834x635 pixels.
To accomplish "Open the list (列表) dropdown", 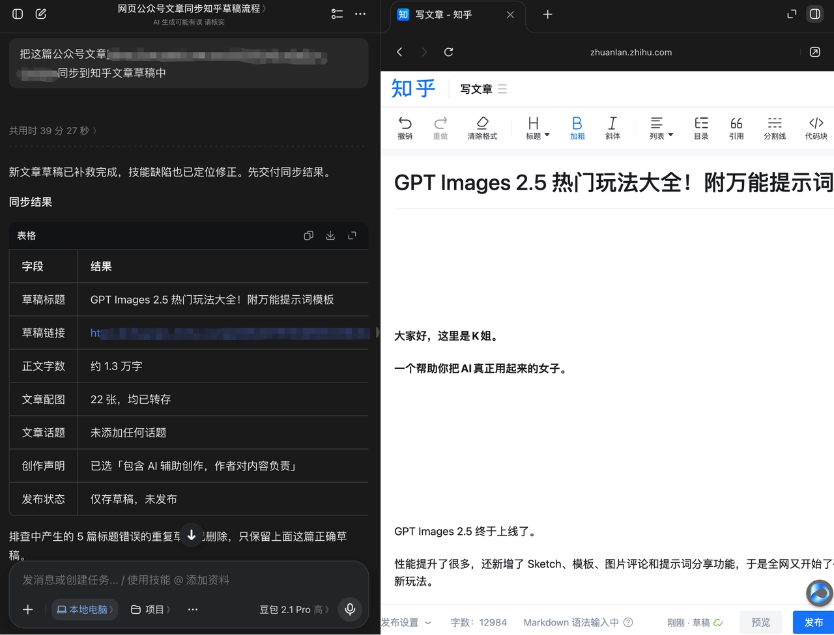I will (661, 128).
